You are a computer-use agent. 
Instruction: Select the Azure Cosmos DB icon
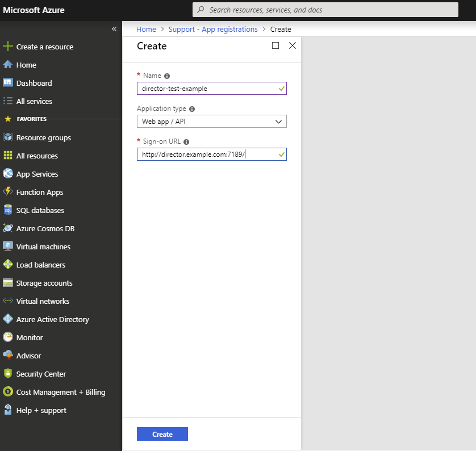(x=8, y=228)
